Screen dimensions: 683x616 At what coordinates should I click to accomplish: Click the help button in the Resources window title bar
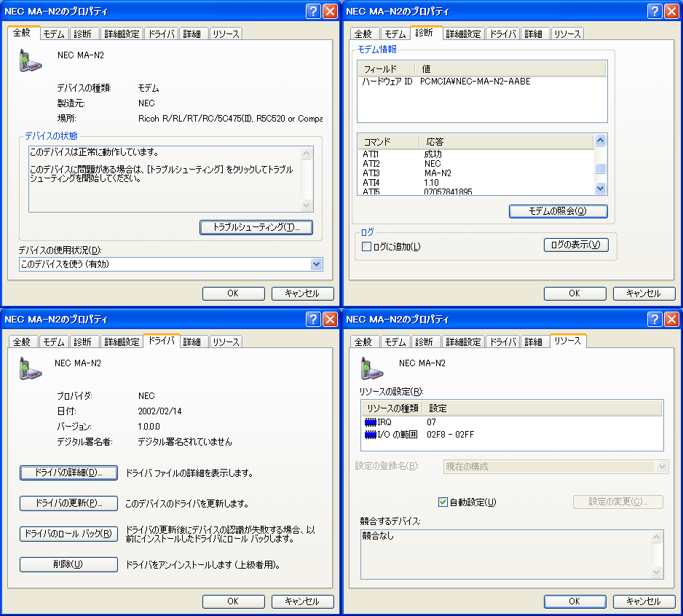pyautogui.click(x=655, y=319)
